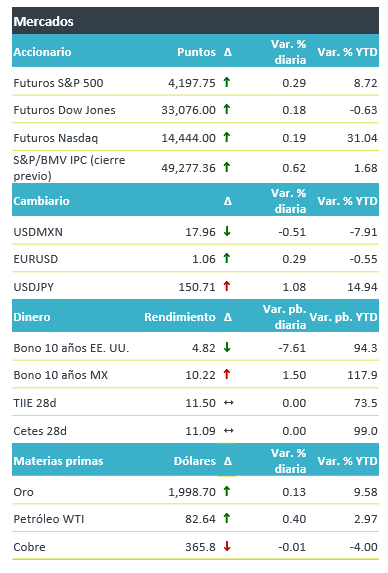Click the Rendimiento column header
Image resolution: width=388 pixels, height=573 pixels.
tap(180, 317)
